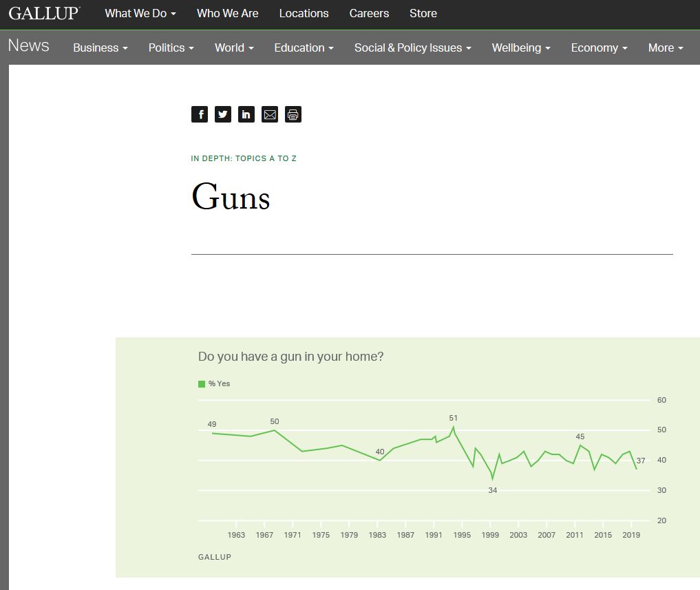Click the green % Yes legend swatch
Image resolution: width=700 pixels, height=590 pixels.
[202, 383]
